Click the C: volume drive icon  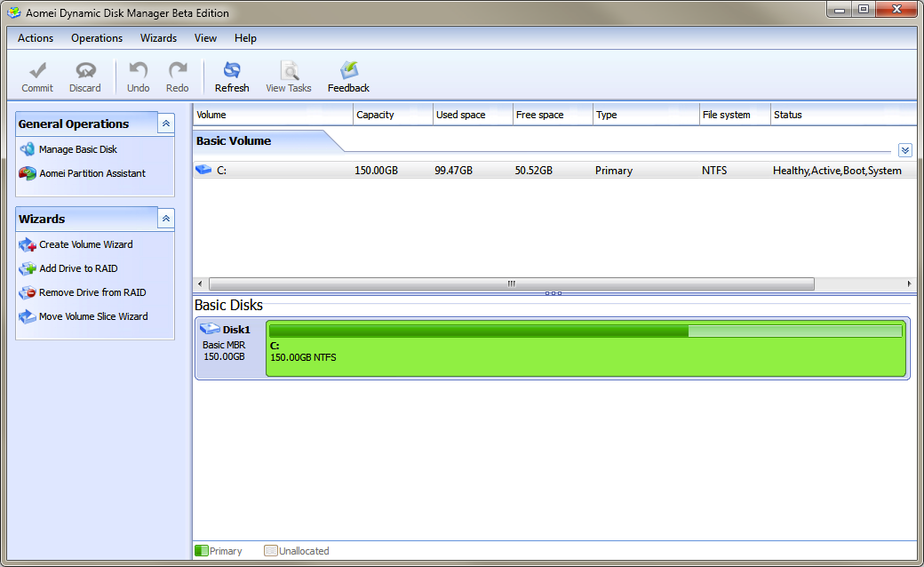[203, 170]
